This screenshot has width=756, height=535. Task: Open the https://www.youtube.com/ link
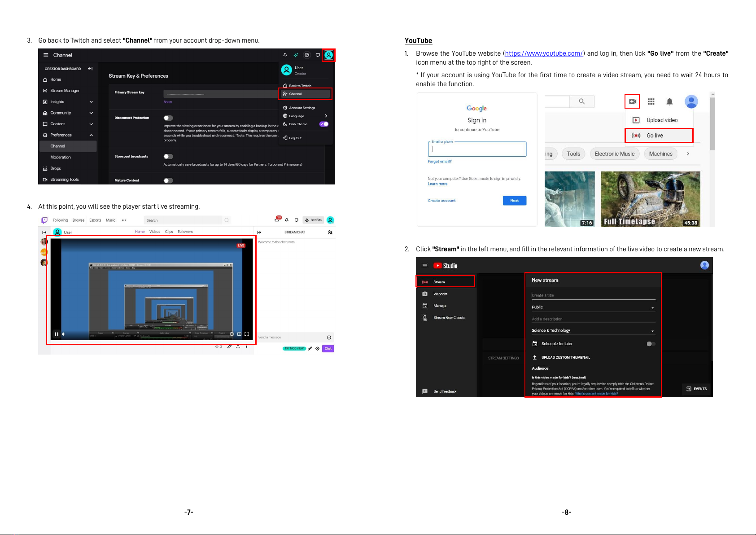[544, 53]
